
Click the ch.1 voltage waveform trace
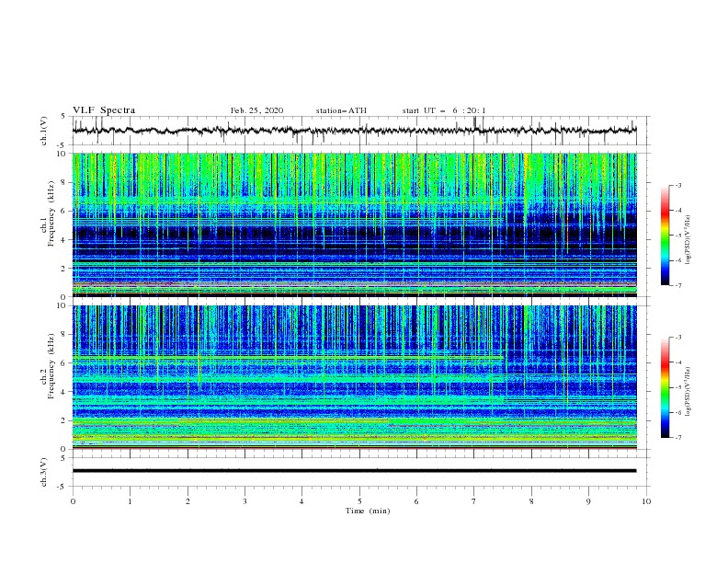(x=354, y=131)
